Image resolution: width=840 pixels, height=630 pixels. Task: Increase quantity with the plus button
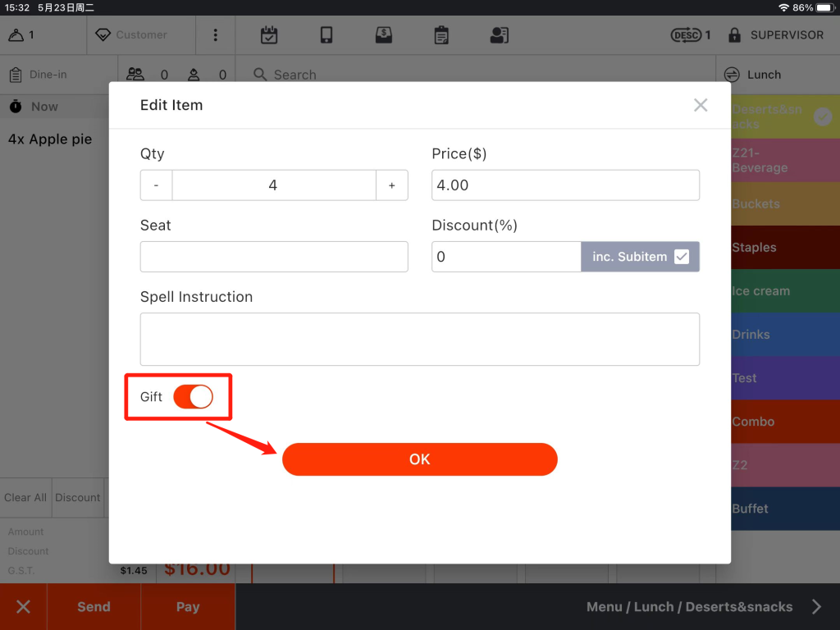(392, 185)
